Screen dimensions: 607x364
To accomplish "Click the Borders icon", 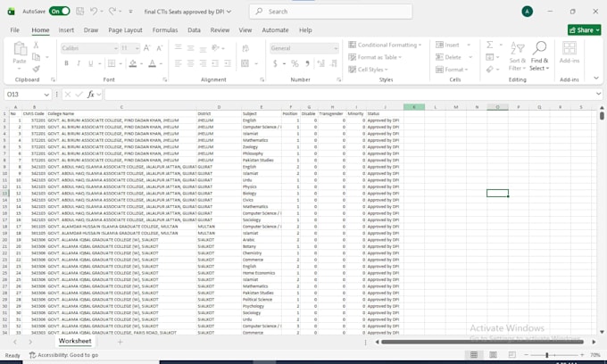I will (x=112, y=63).
